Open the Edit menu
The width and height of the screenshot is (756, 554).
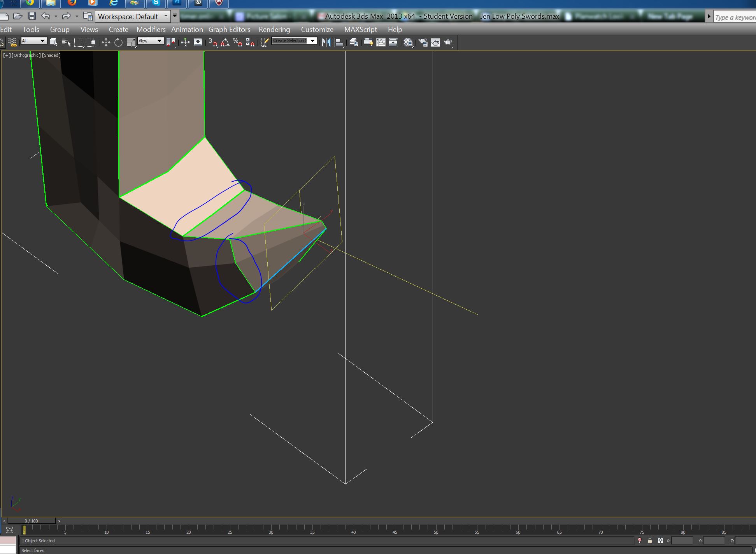6,30
